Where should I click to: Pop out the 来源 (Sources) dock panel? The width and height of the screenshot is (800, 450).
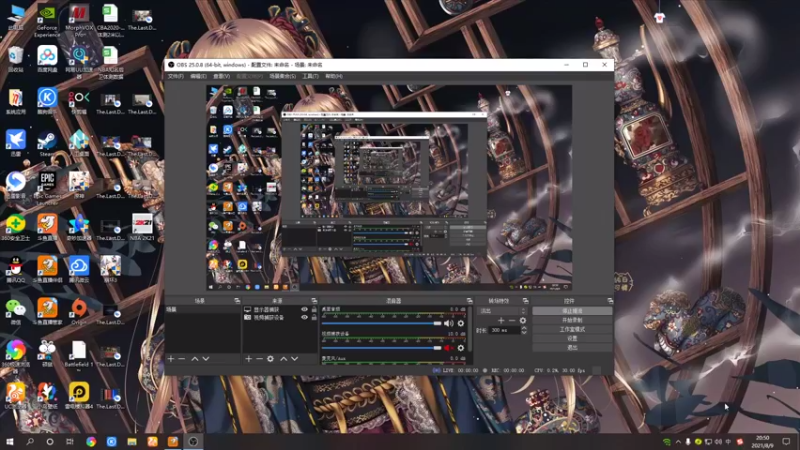(314, 301)
